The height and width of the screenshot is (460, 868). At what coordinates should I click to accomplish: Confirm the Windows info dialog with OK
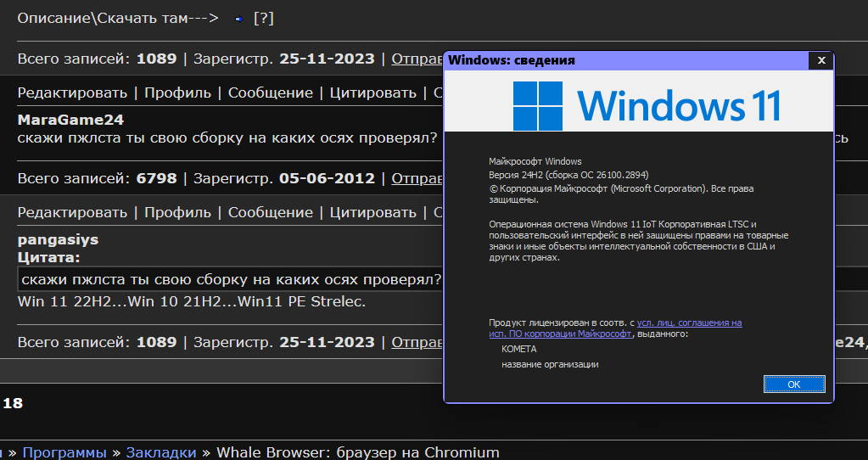coord(794,384)
